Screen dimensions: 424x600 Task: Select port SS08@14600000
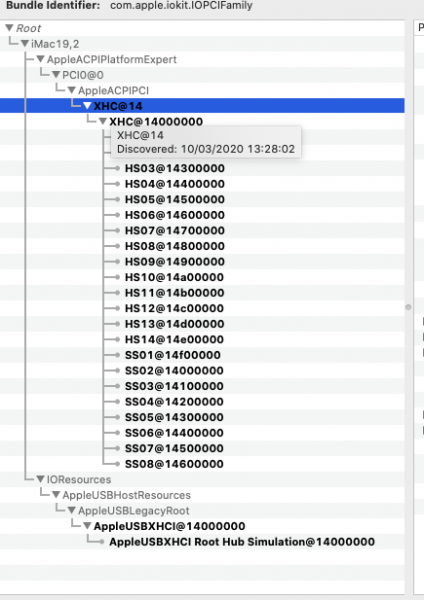click(174, 464)
